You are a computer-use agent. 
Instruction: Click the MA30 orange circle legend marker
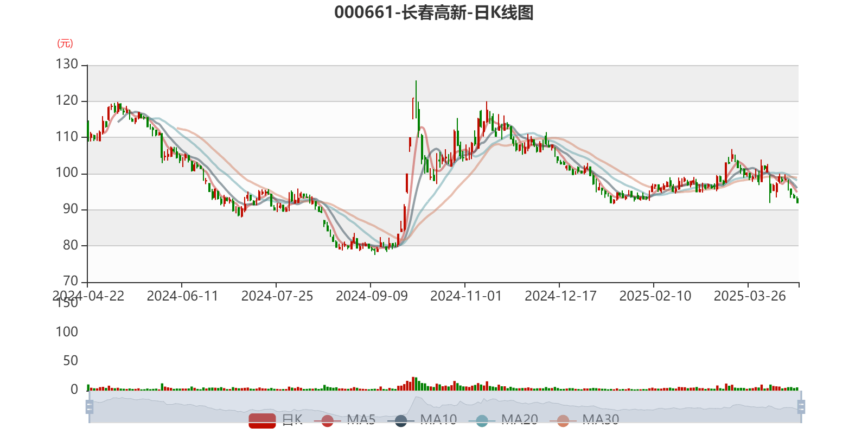coord(563,420)
